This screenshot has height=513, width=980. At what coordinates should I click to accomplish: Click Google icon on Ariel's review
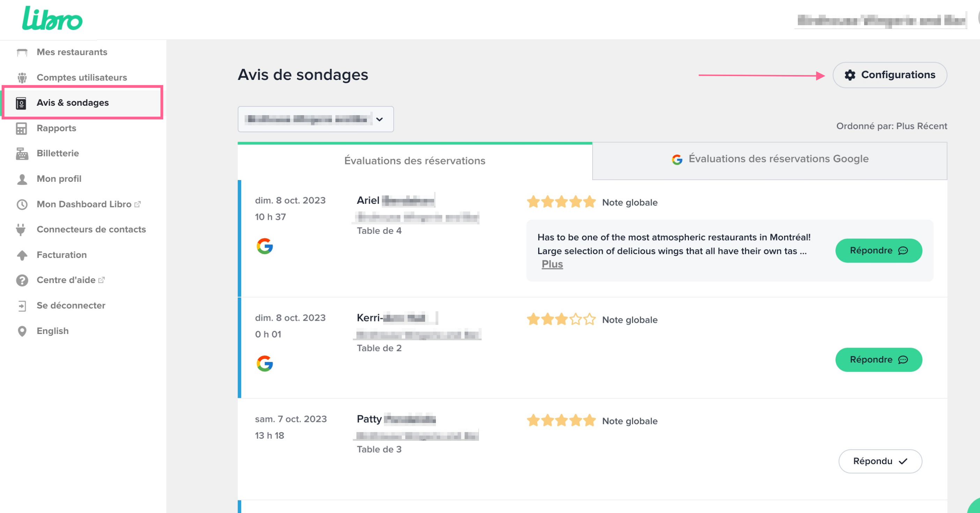(x=265, y=246)
